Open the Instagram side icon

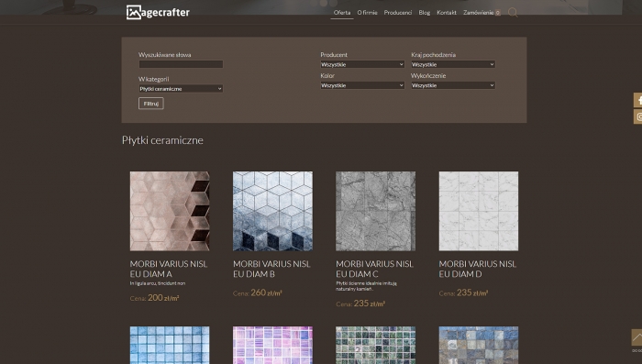[638, 116]
